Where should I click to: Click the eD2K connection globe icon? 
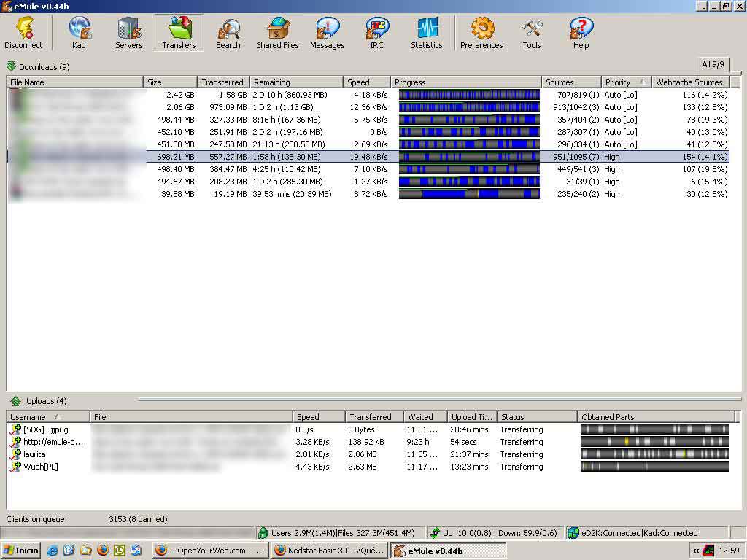click(x=573, y=533)
